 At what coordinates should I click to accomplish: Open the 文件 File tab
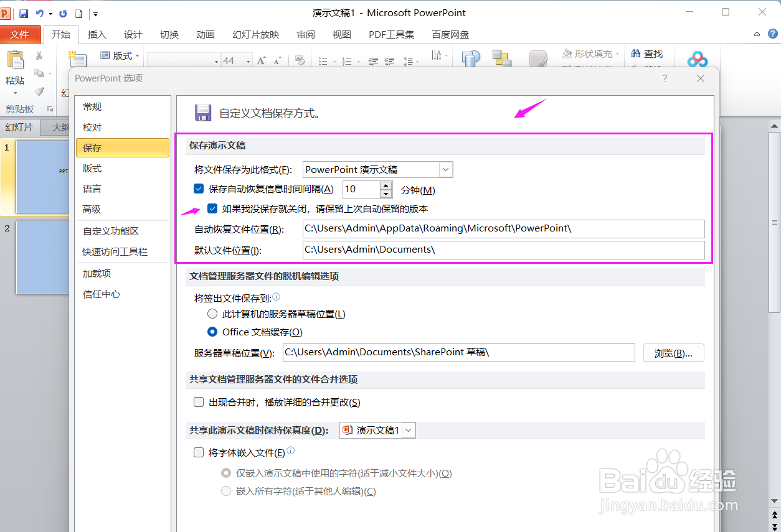tap(20, 35)
